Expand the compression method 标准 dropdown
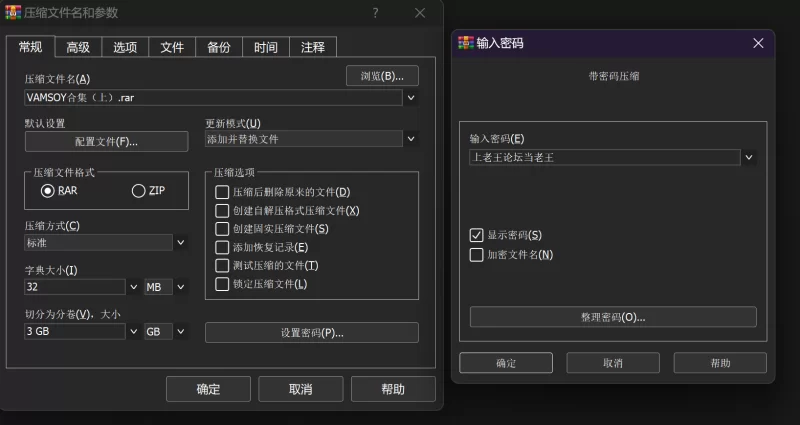800x425 pixels. tap(181, 243)
